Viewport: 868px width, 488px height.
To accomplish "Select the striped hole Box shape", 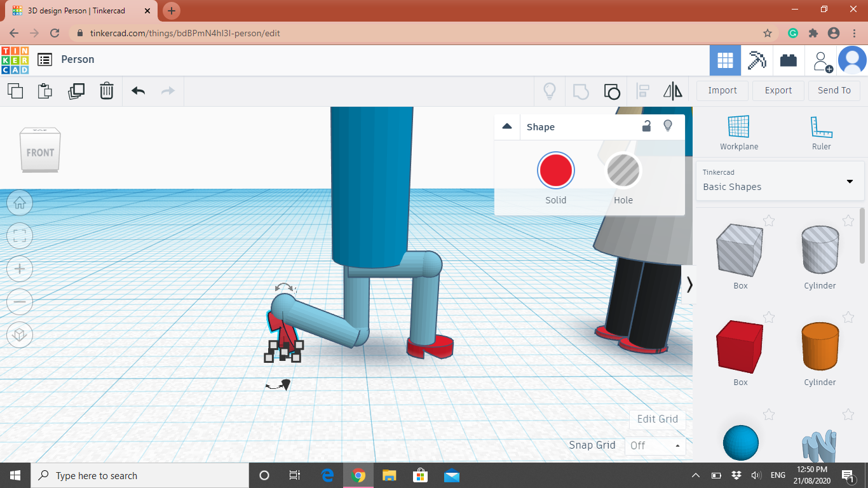I will tap(740, 250).
